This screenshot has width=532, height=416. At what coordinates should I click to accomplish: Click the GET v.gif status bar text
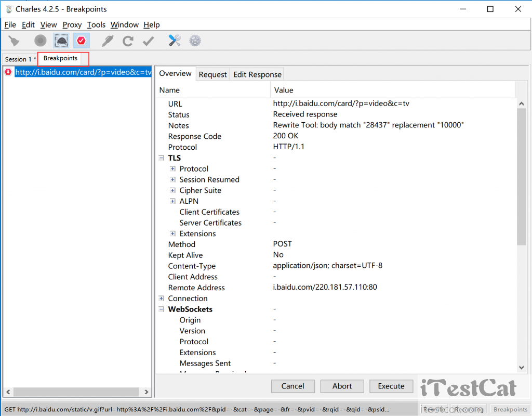coord(197,410)
